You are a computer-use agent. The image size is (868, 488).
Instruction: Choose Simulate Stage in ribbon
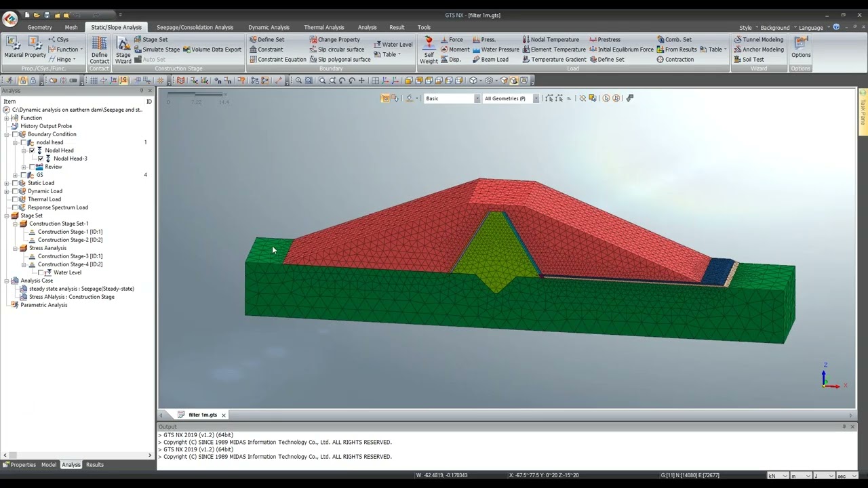tap(157, 49)
